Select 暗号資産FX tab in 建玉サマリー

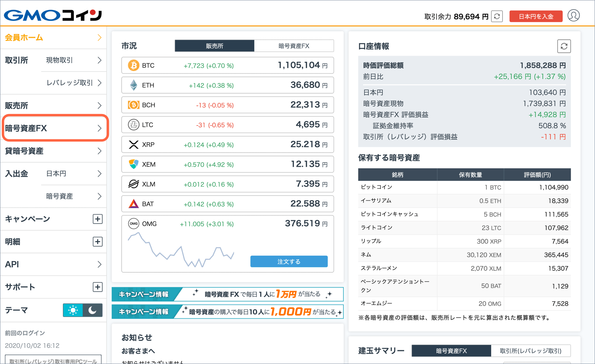point(451,351)
